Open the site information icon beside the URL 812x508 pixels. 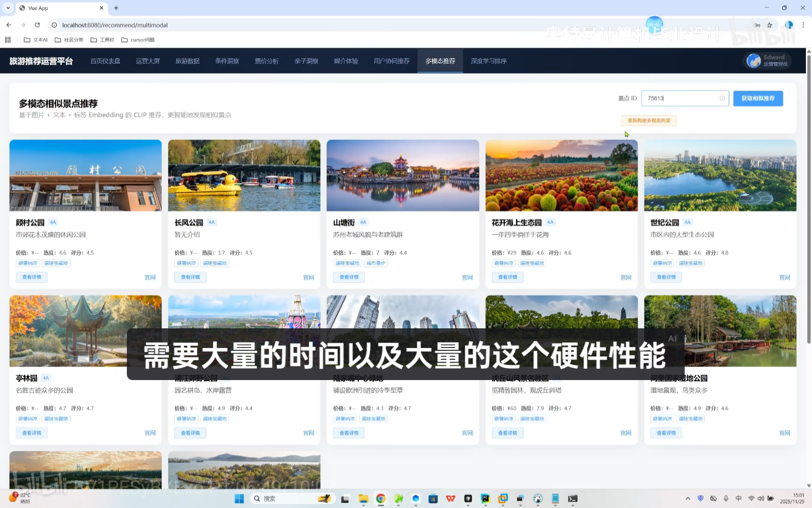pyautogui.click(x=54, y=25)
